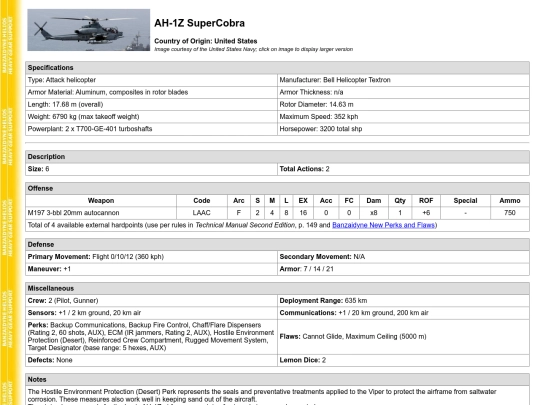Click the LAAC weapon code cell
The image size is (540, 405).
202,213
